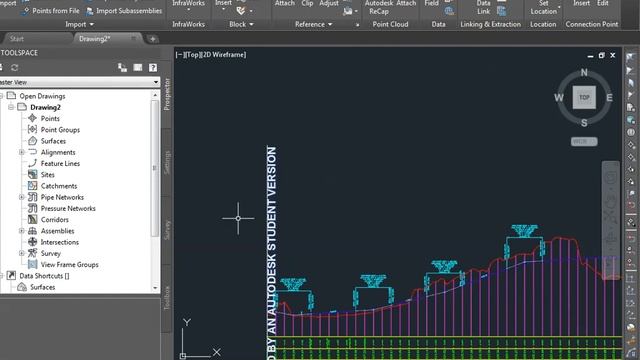Image resolution: width=640 pixels, height=360 pixels.
Task: Click the Set Location button
Action: [544, 7]
